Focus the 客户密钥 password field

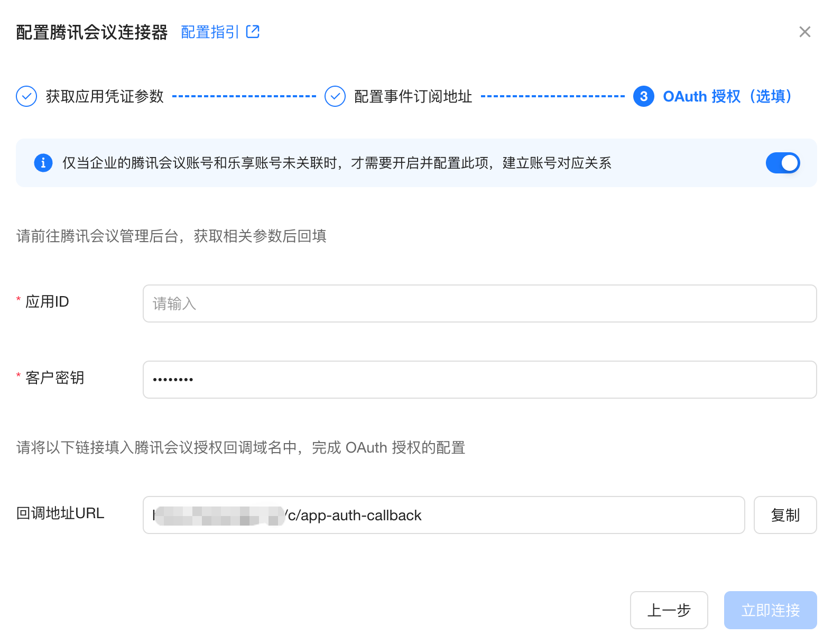(x=480, y=380)
